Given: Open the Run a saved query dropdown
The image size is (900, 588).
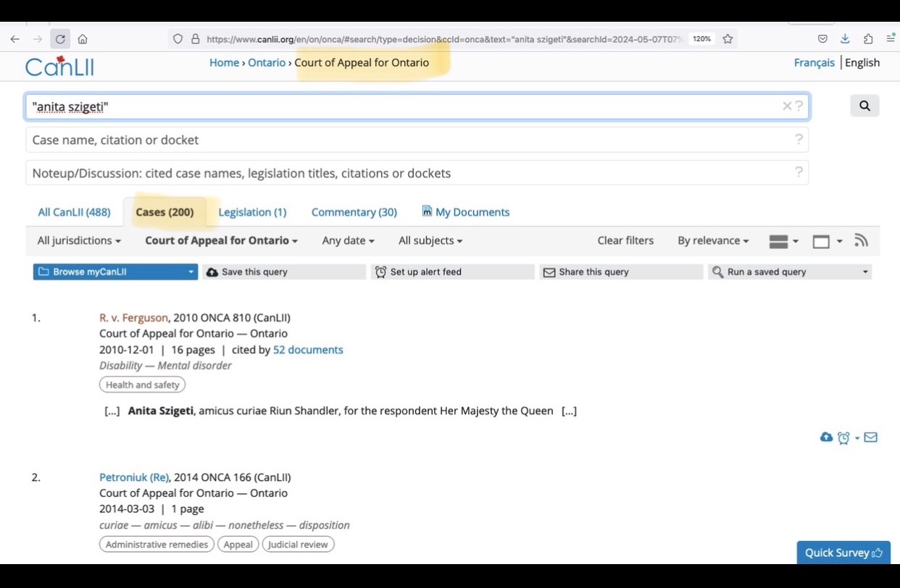Looking at the screenshot, I should 789,272.
